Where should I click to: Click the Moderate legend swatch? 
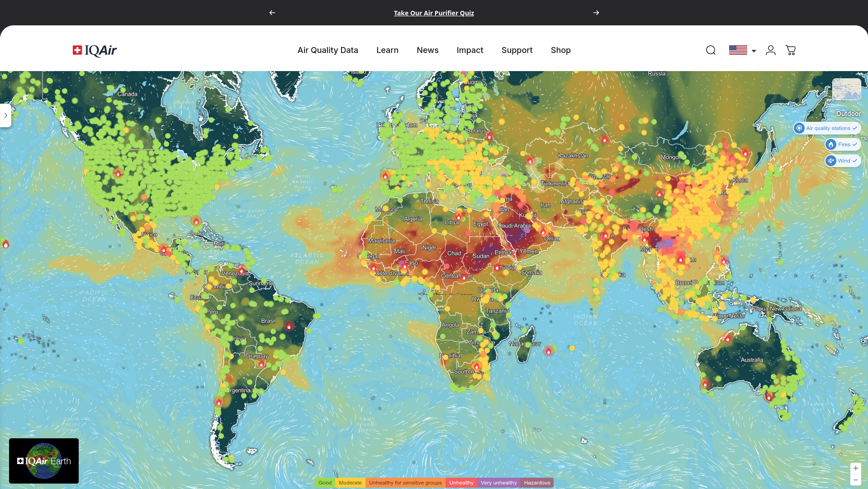(x=350, y=483)
